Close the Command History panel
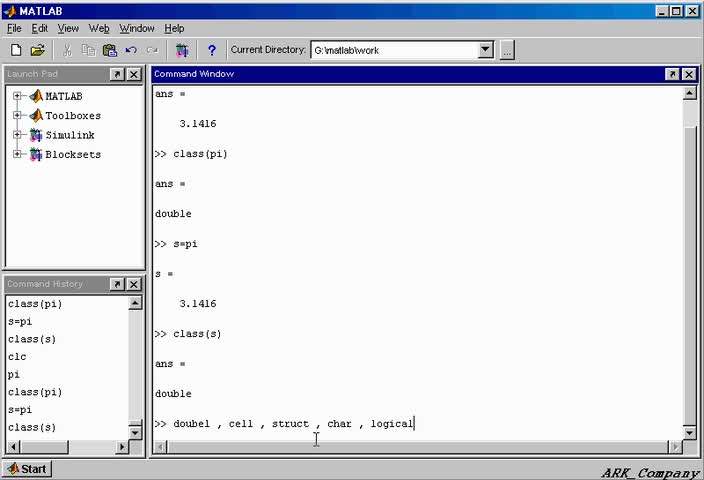 134,284
